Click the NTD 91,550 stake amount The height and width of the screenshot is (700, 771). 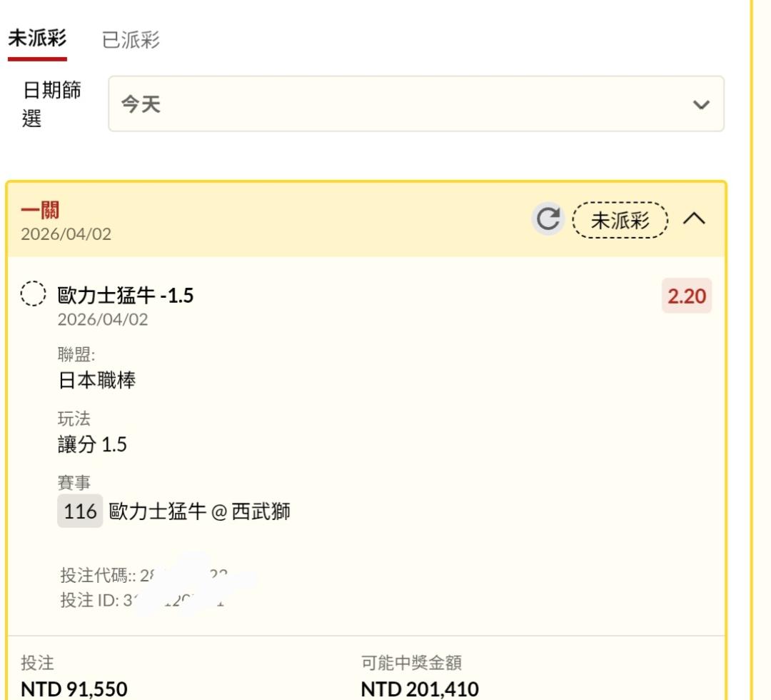pos(74,689)
